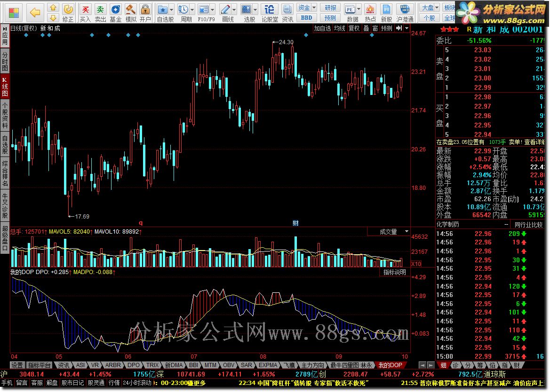Open the F10/F9 dropdown arrow

(212, 10)
